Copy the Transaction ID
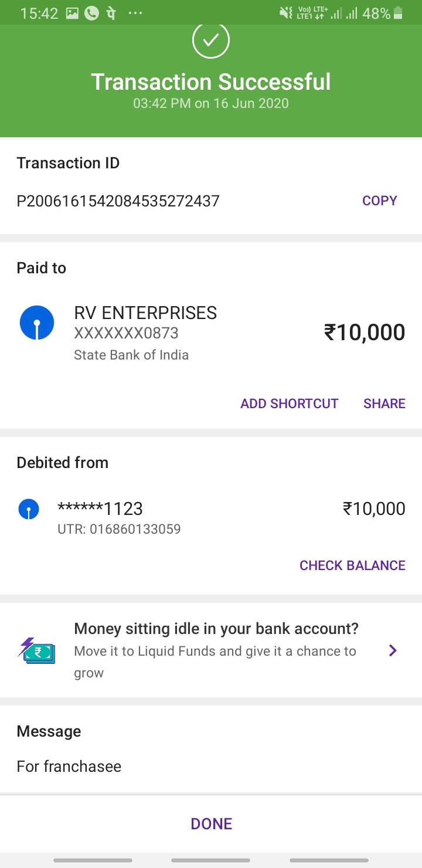This screenshot has width=422, height=868. click(x=379, y=201)
